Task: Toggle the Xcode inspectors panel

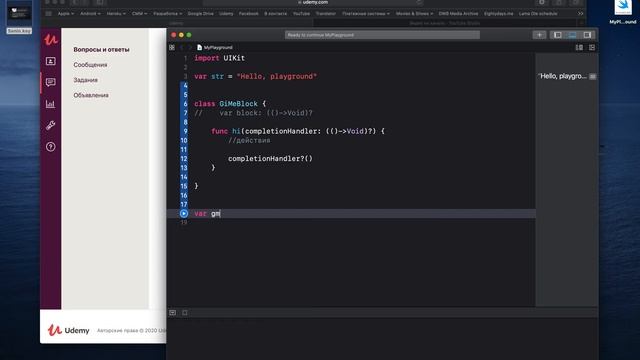Action: 587,35
